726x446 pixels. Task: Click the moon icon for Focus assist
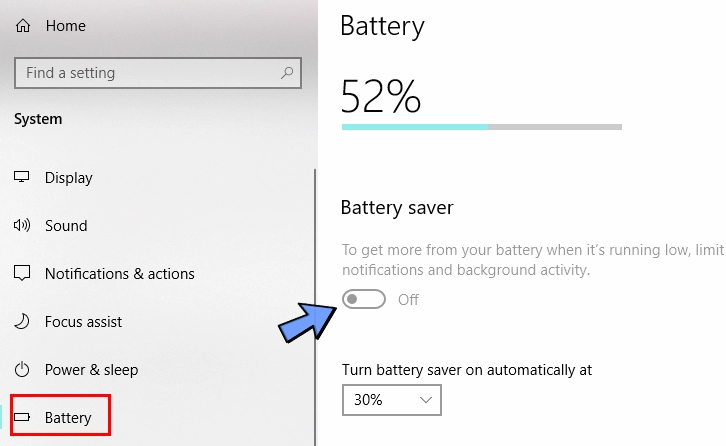22,322
